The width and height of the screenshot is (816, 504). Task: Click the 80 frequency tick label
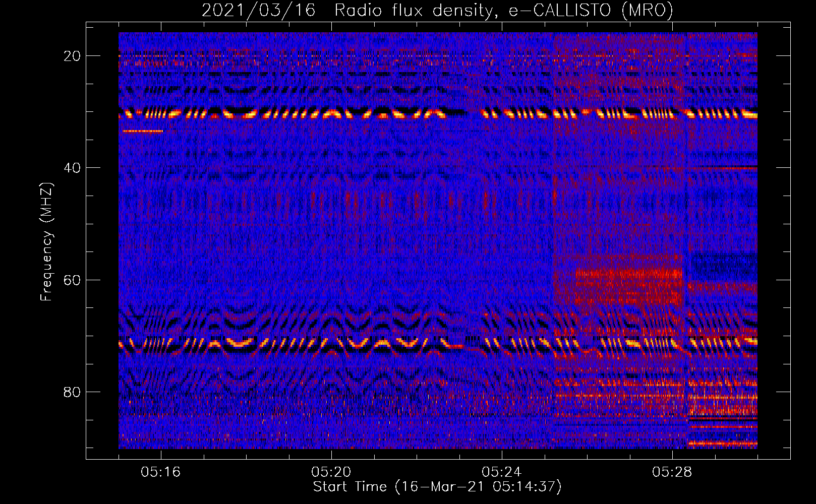click(x=72, y=392)
